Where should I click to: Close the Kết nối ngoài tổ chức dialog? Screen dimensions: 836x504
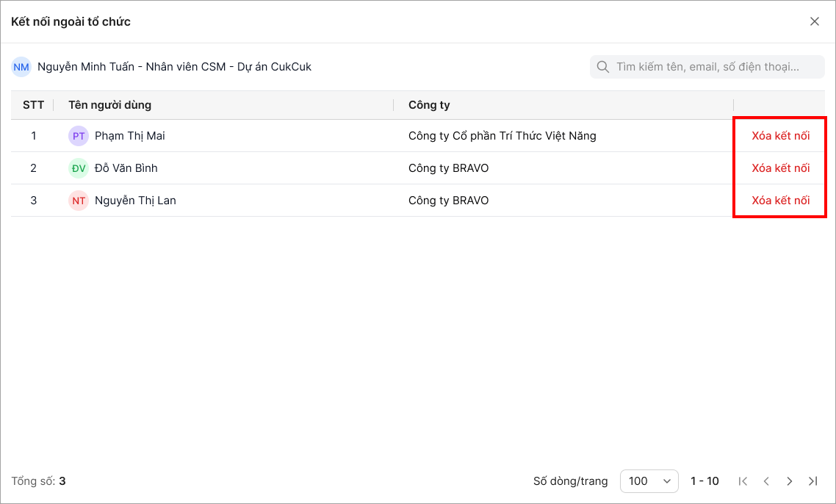815,21
